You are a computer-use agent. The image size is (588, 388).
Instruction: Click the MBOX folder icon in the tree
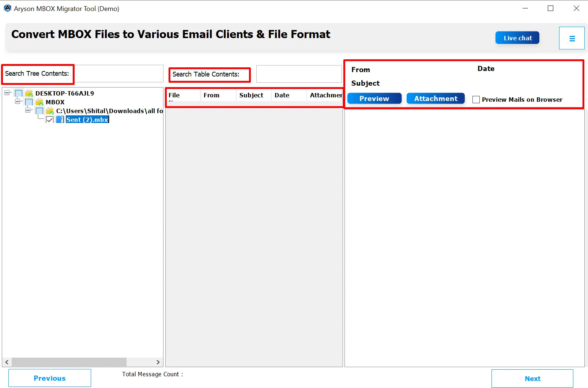[39, 102]
